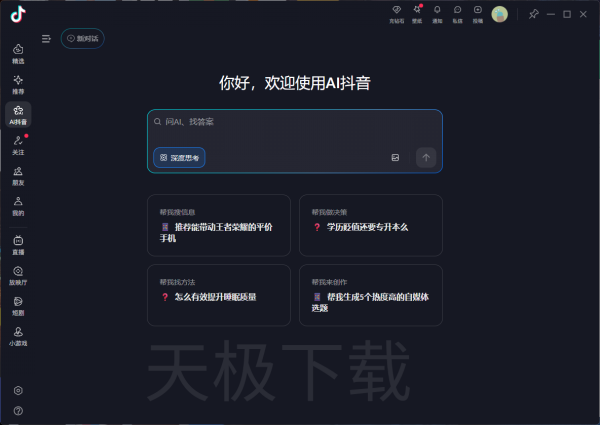This screenshot has height=425, width=600.
Task: Click the 问AI、找答案 input field
Action: coord(290,122)
